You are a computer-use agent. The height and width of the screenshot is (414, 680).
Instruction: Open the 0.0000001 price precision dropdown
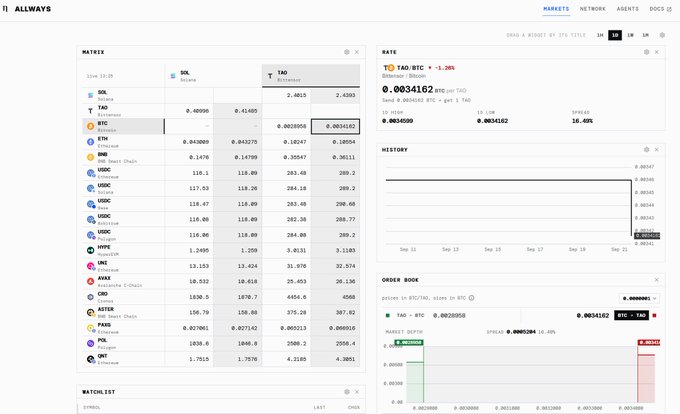click(639, 298)
